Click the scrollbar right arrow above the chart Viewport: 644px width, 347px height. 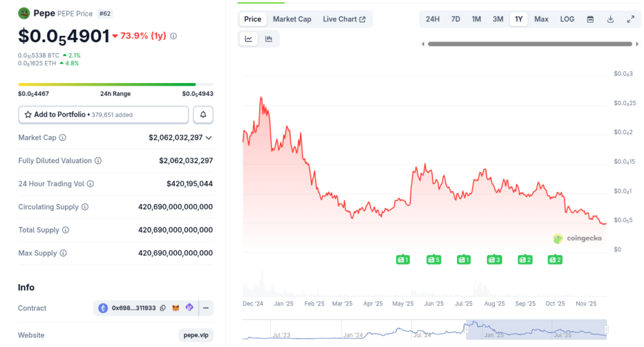pos(636,44)
